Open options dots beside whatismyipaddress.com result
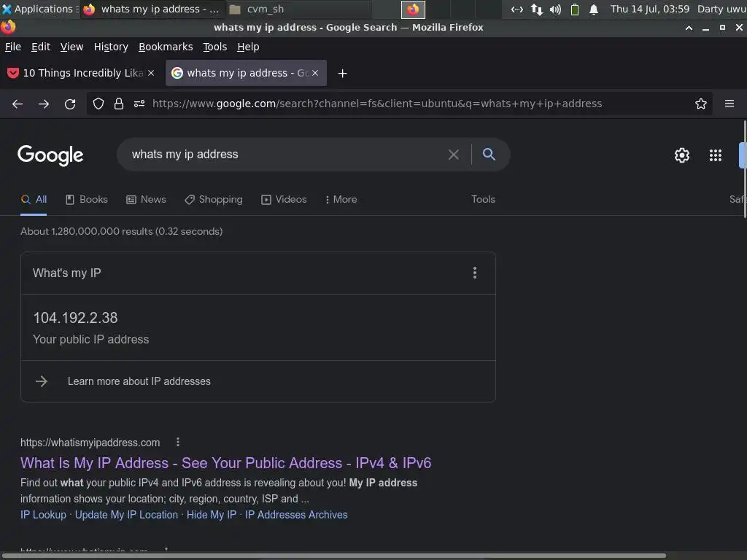This screenshot has width=747, height=560. pyautogui.click(x=178, y=443)
